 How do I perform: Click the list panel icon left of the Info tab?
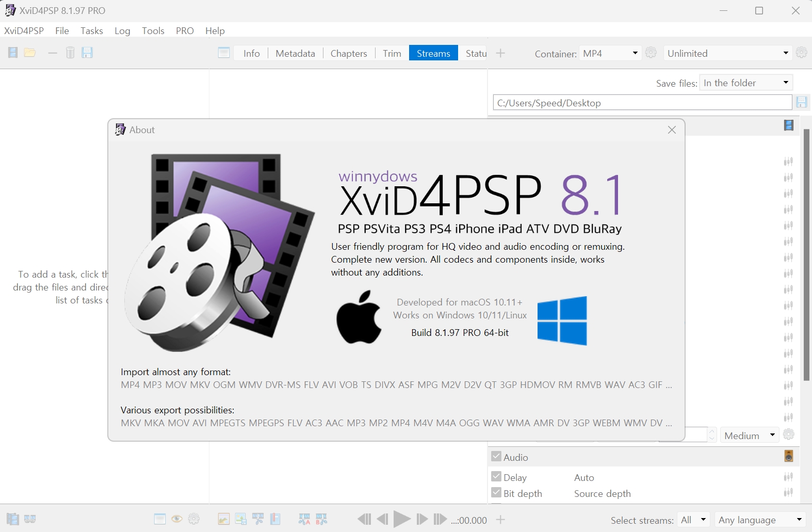[224, 53]
